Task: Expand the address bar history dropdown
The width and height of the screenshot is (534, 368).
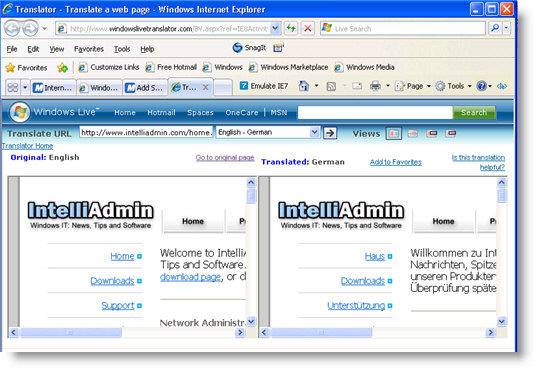Action: (276, 28)
